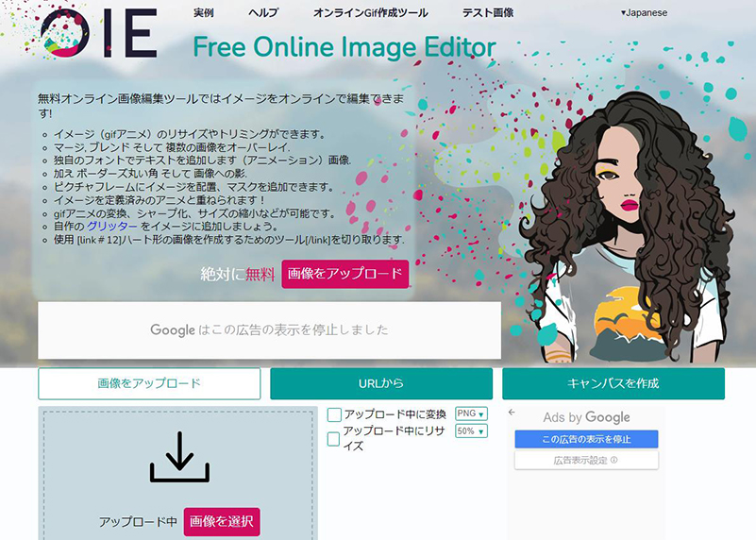
Task: Click the download arrow upload icon
Action: tap(179, 456)
